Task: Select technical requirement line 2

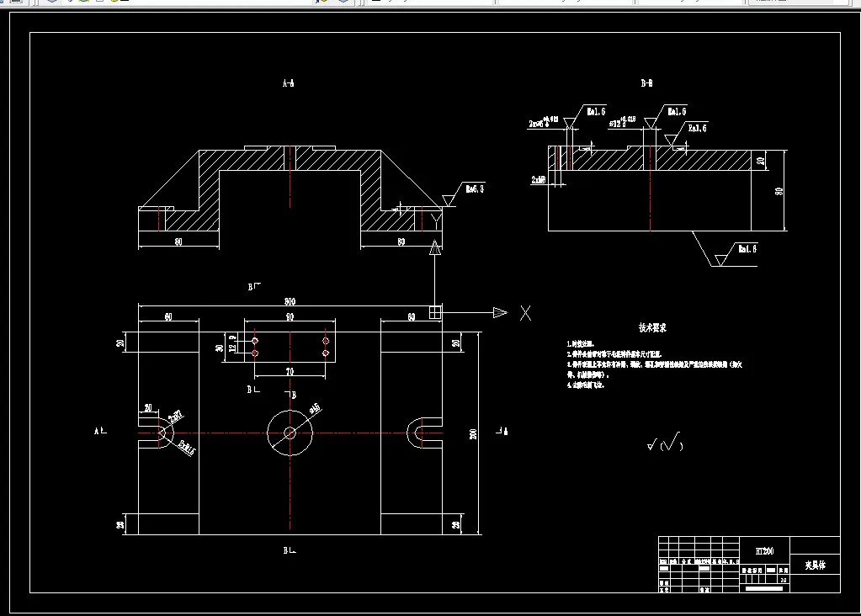Action: coord(614,354)
